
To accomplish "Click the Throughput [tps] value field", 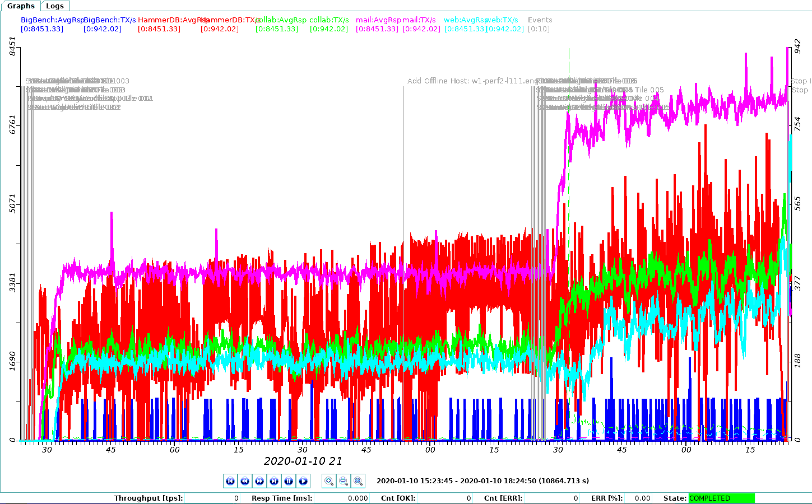I will tap(212, 498).
